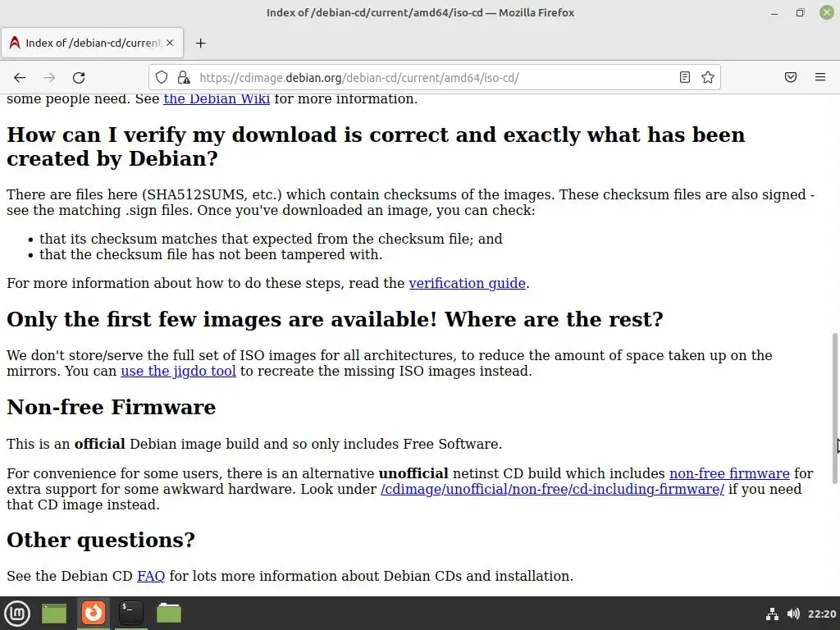Image resolution: width=840 pixels, height=630 pixels.
Task: Open Save to Pocket button
Action: click(x=791, y=78)
